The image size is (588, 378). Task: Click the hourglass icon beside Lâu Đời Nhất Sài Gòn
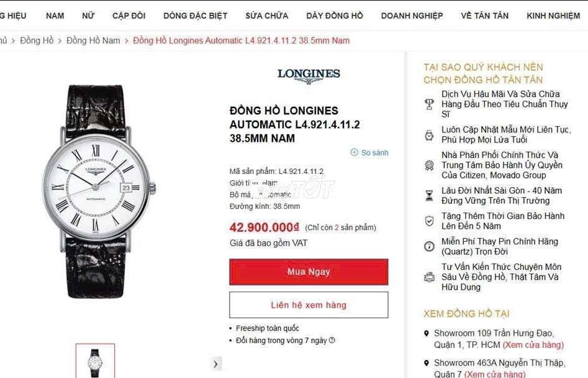pos(429,196)
